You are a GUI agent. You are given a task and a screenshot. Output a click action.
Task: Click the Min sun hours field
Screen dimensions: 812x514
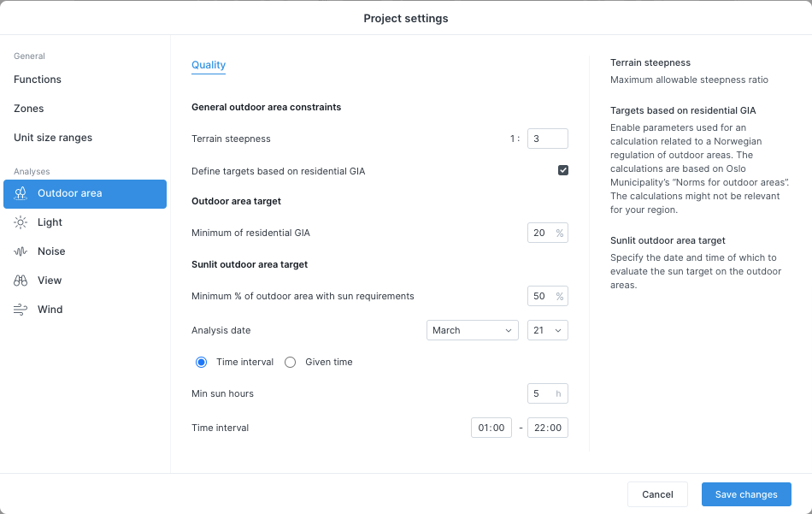pyautogui.click(x=547, y=393)
